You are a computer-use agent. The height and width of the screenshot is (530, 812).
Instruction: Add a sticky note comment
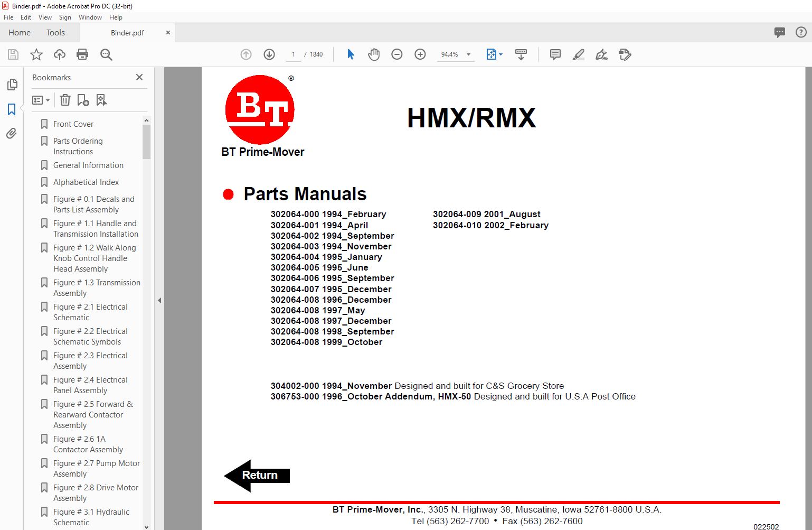555,54
